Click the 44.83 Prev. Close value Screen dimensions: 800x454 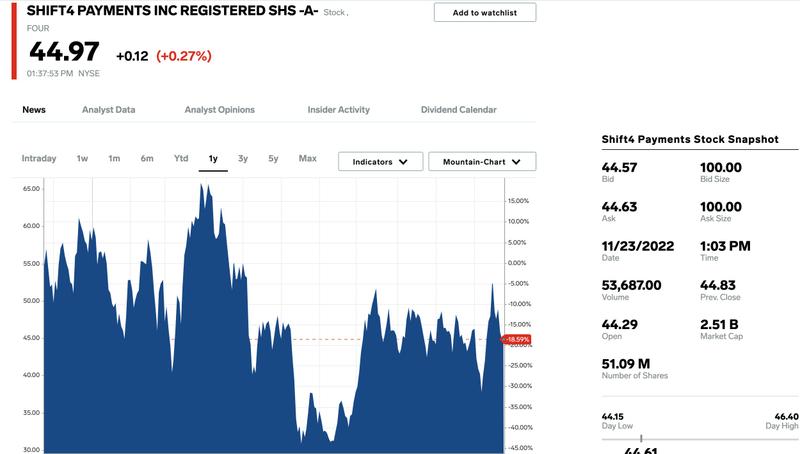coord(718,285)
